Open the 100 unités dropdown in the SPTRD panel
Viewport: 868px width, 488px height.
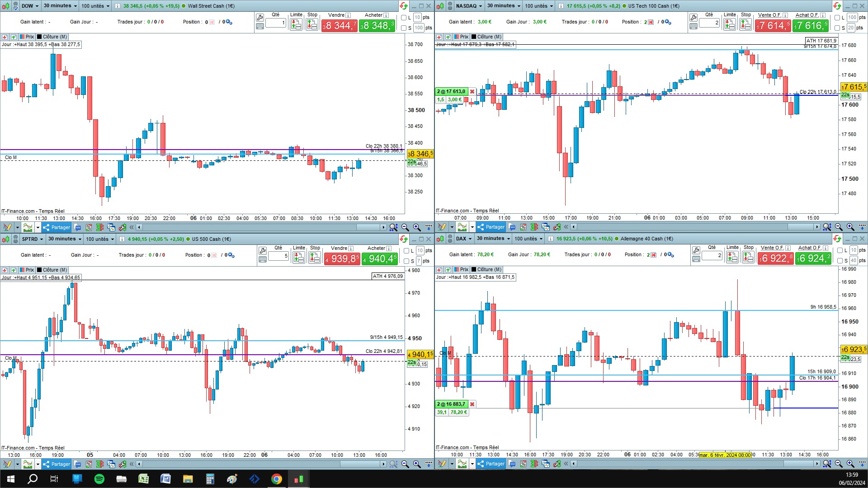[99, 239]
